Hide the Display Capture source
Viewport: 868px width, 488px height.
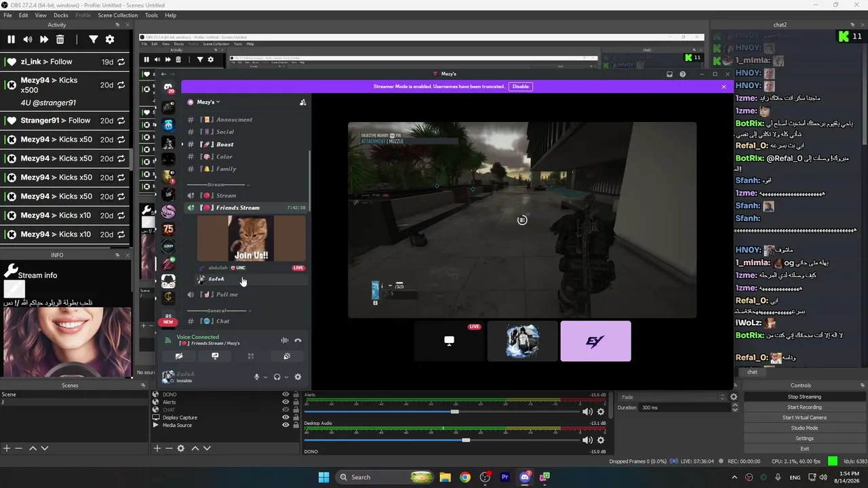285,418
